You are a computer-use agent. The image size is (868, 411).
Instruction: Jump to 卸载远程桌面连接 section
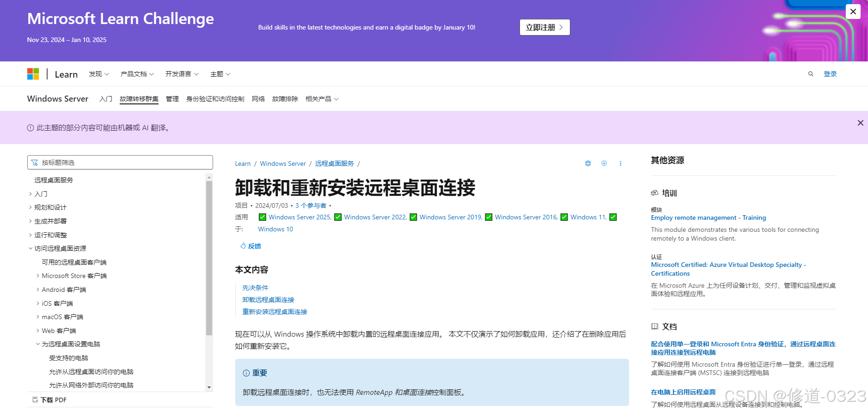(x=268, y=300)
